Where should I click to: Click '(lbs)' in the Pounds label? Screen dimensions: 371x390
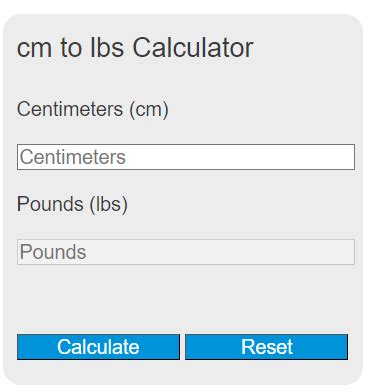click(x=108, y=204)
